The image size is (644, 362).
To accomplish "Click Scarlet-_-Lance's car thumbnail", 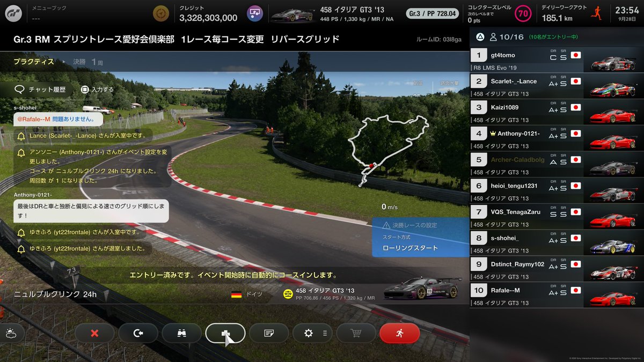I will click(x=612, y=89).
